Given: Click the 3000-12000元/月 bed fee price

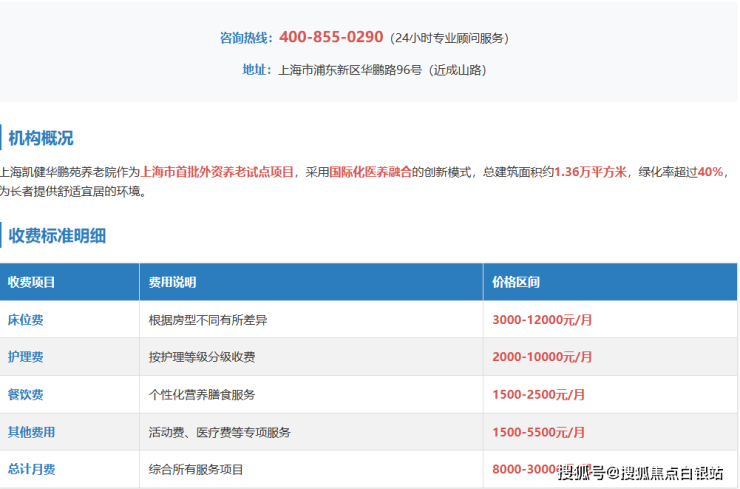Looking at the screenshot, I should coord(542,320).
